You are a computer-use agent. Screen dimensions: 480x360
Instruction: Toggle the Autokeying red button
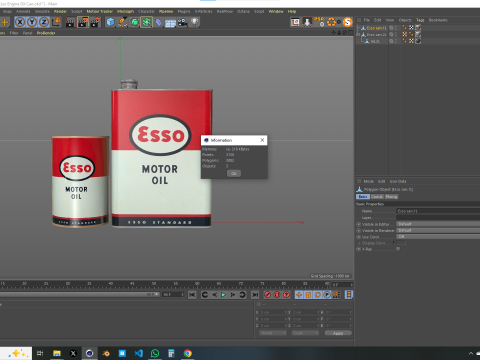pyautogui.click(x=277, y=295)
